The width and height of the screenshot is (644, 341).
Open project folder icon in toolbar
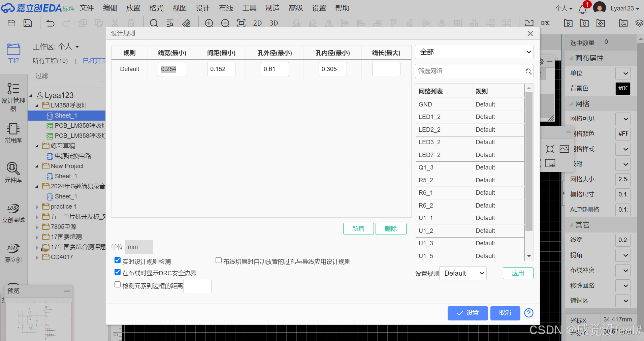[11, 23]
